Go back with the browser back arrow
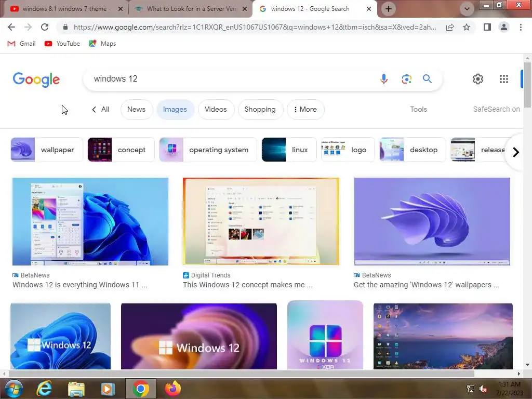The image size is (532, 399). (11, 27)
